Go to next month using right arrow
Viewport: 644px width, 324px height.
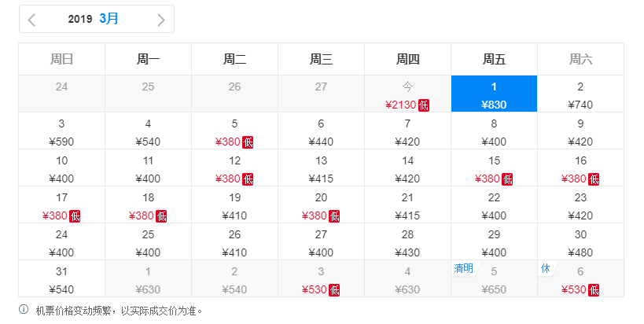tap(161, 20)
